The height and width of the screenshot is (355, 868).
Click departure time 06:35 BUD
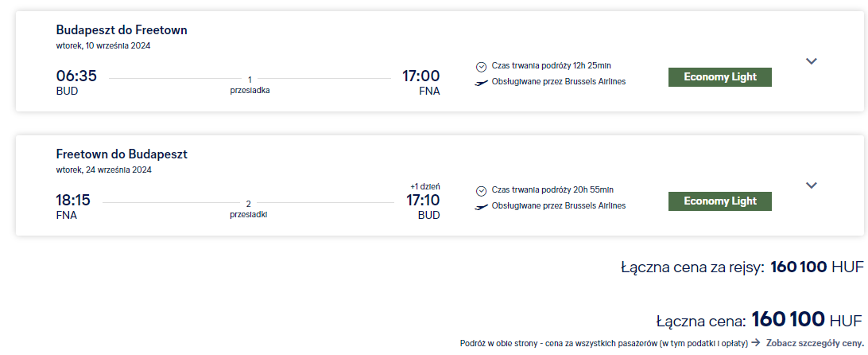[76, 81]
